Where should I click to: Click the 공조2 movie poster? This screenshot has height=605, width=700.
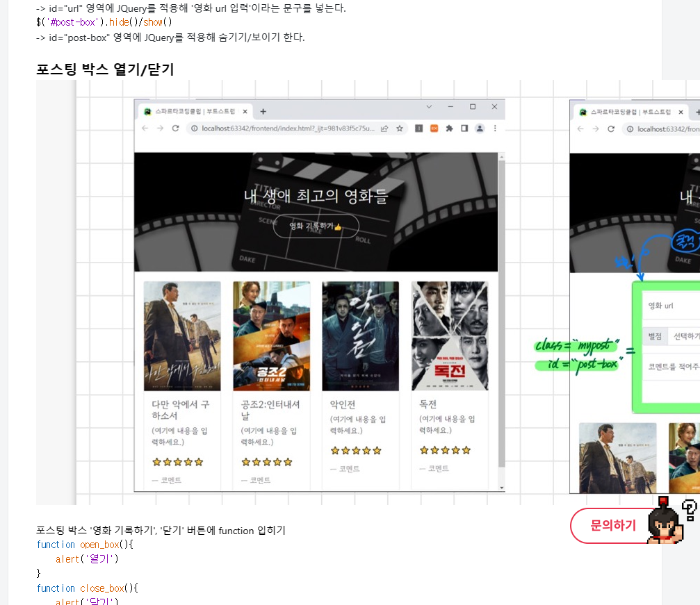[x=271, y=336]
